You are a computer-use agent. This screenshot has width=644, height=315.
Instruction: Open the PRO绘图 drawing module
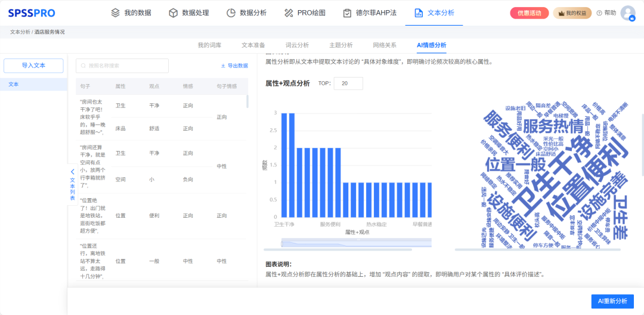click(305, 13)
